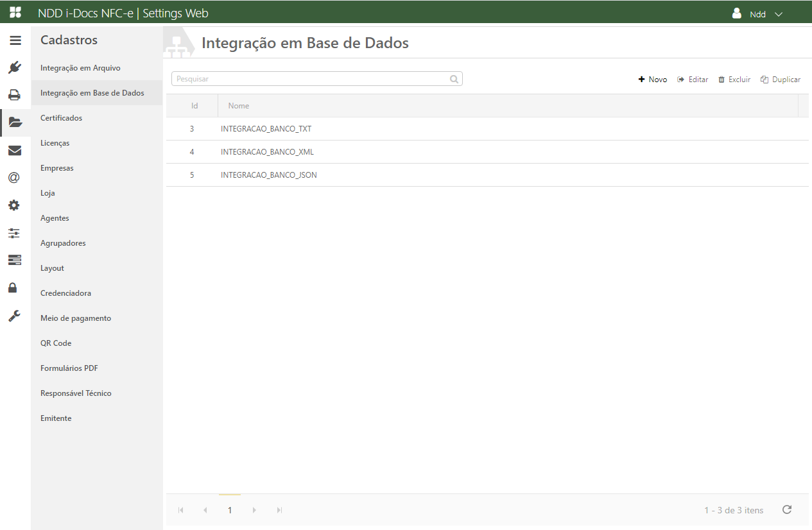Viewport: 812px width, 530px height.
Task: Select the printer icon in sidebar
Action: (x=15, y=95)
